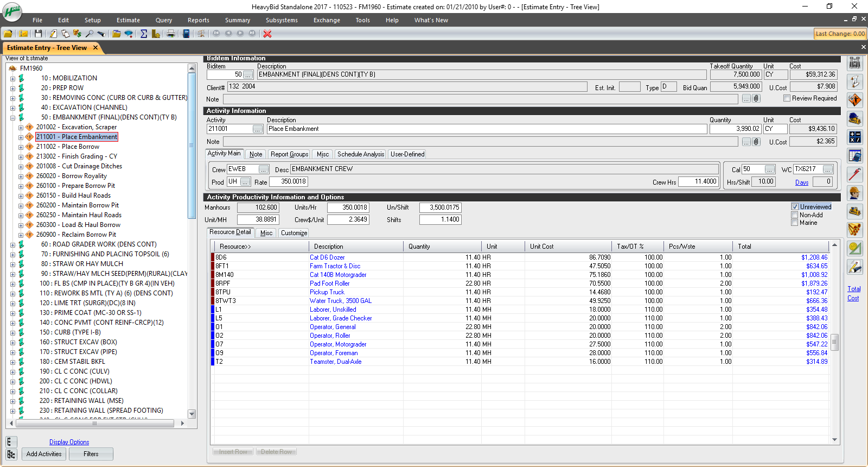The height and width of the screenshot is (467, 868).
Task: Enable the Marine checkbox
Action: [x=795, y=223]
